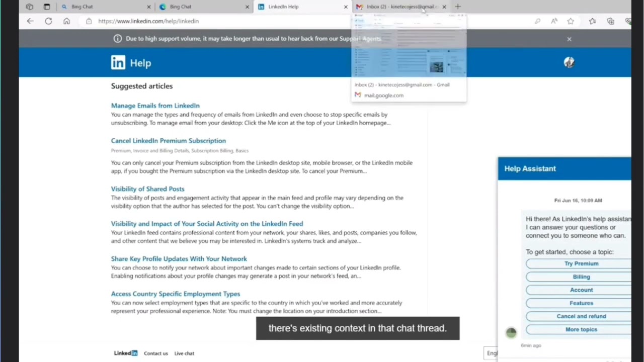The height and width of the screenshot is (362, 644).
Task: Click the LinkedIn footer logo
Action: (x=126, y=353)
